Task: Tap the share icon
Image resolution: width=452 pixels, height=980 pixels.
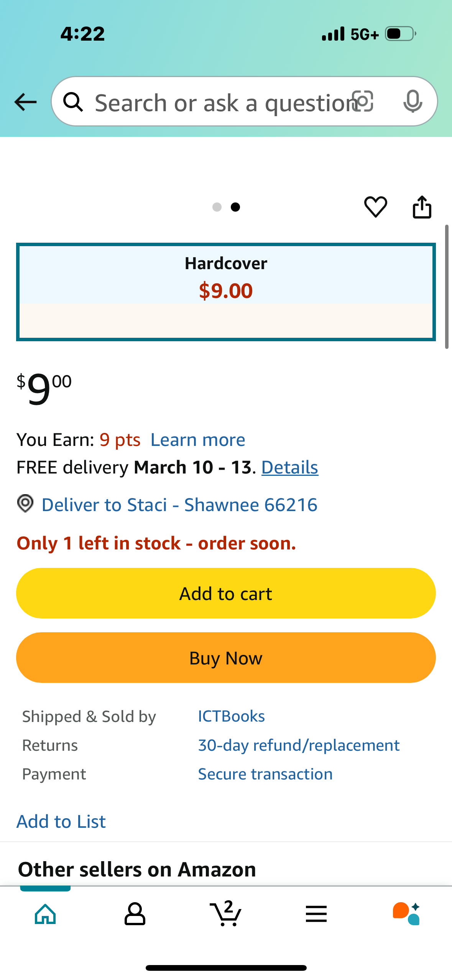Action: click(422, 207)
